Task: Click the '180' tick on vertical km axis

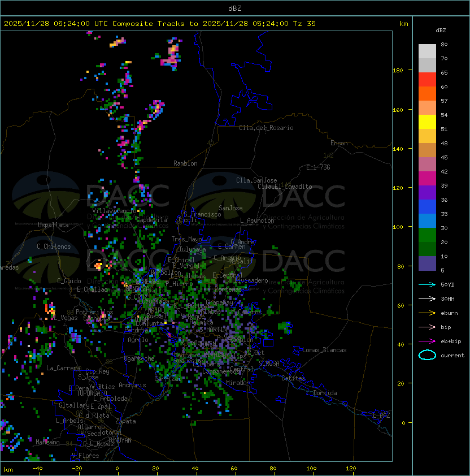Action: (398, 71)
